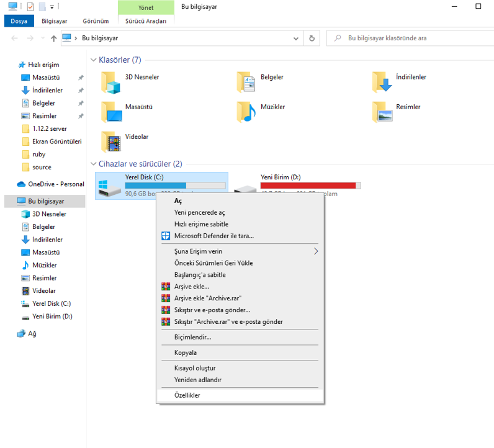494x448 pixels.
Task: Open the Belgeler folder icon in Klasörler
Action: (246, 83)
